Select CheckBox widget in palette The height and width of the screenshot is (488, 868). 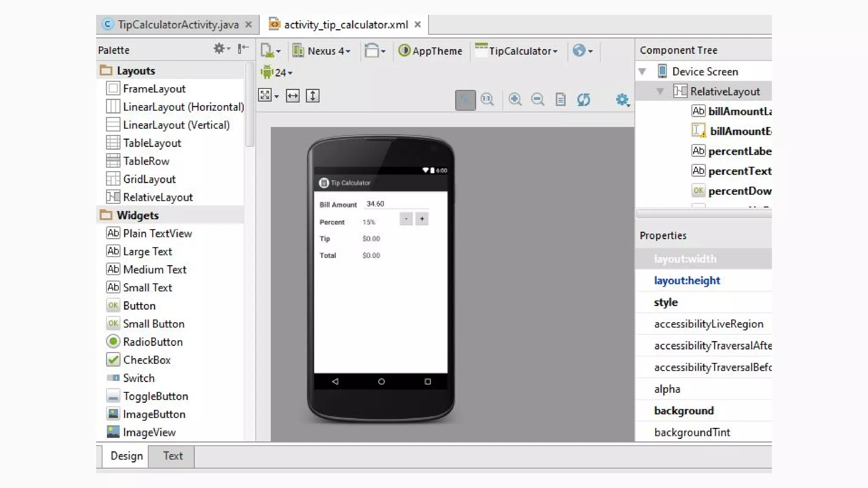point(147,360)
